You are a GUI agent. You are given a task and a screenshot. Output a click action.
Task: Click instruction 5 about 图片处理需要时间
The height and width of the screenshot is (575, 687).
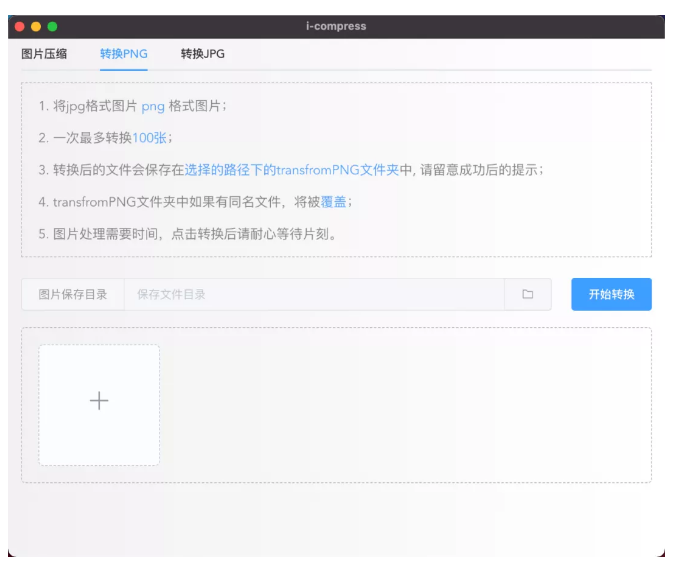[x=188, y=234]
